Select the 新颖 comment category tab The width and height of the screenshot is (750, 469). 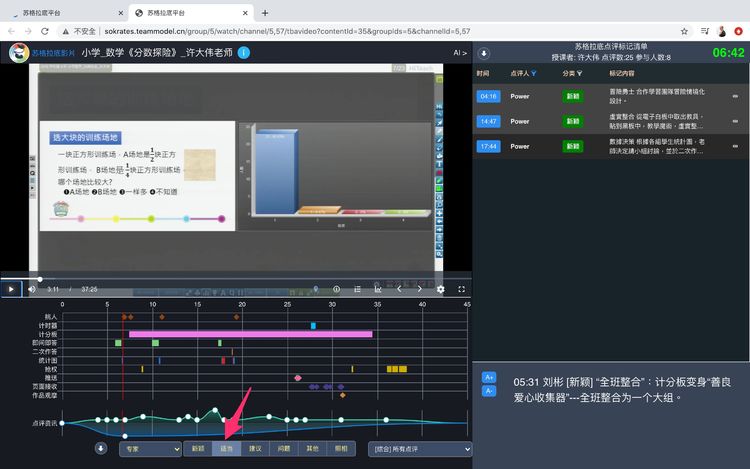pyautogui.click(x=198, y=449)
